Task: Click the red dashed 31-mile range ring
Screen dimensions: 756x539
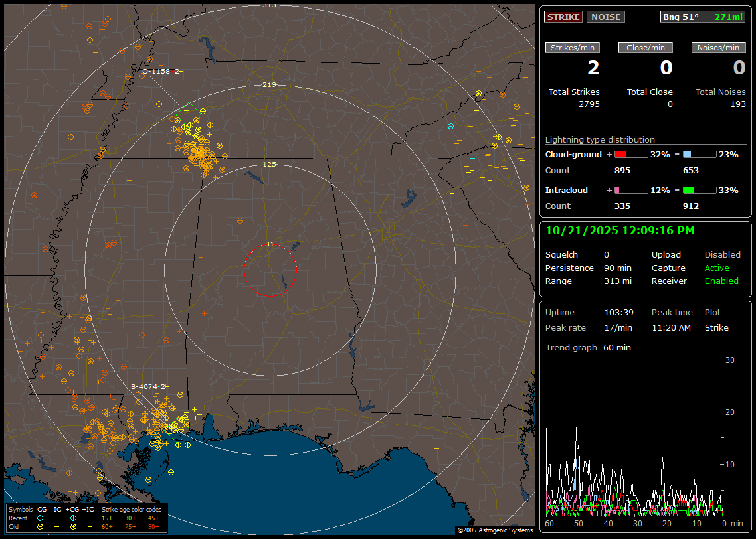Action: [x=244, y=269]
